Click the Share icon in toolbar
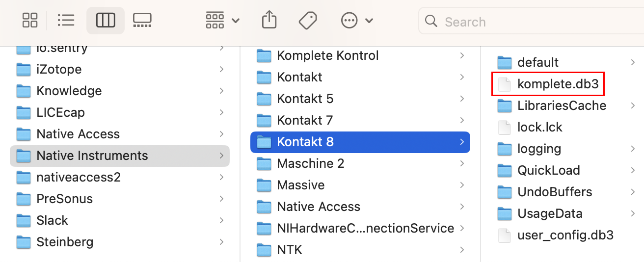This screenshot has width=644, height=262. click(269, 20)
